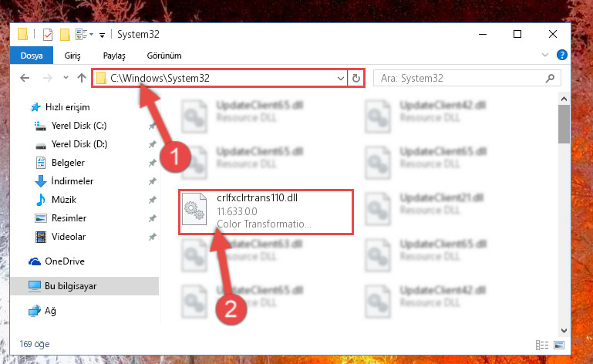Click the up-one-level arrow
593x364 pixels.
coord(82,78)
